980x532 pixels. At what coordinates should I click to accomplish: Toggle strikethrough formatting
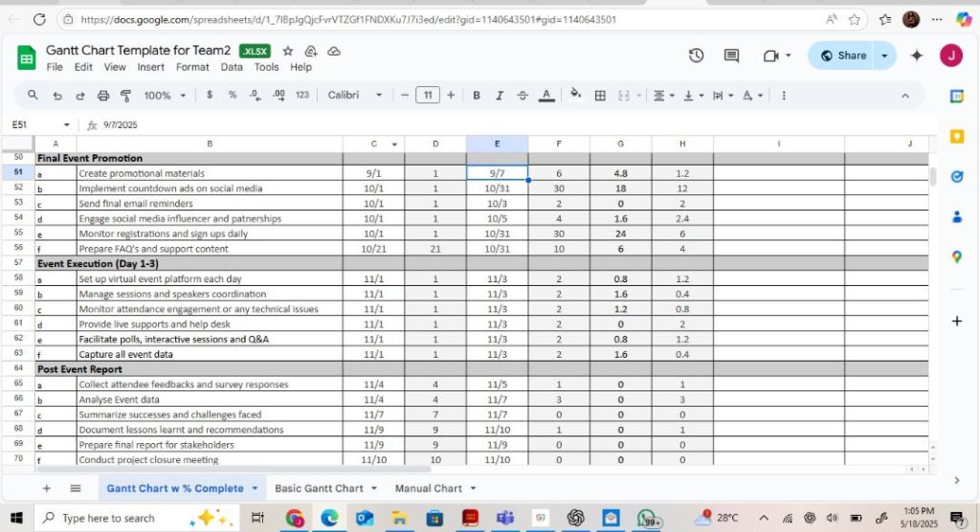pos(523,96)
